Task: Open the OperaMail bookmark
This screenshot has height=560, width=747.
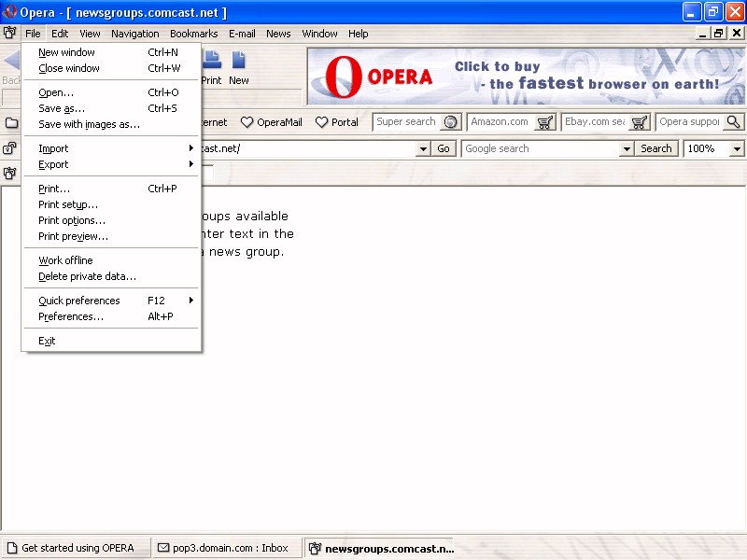Action: 272,122
